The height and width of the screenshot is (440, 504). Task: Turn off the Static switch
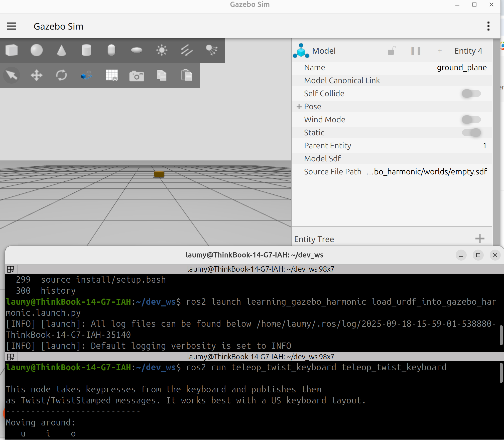point(471,133)
